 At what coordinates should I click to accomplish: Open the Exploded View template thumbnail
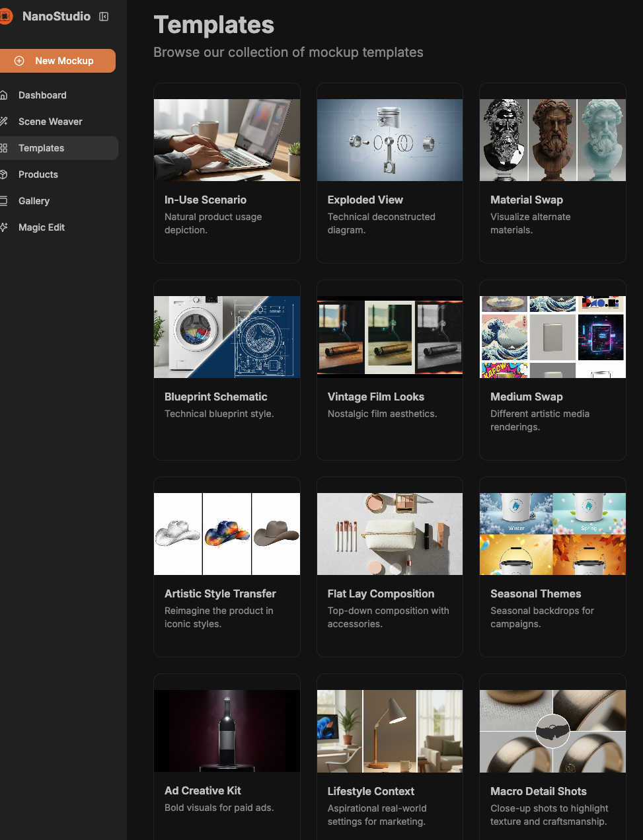click(x=390, y=140)
